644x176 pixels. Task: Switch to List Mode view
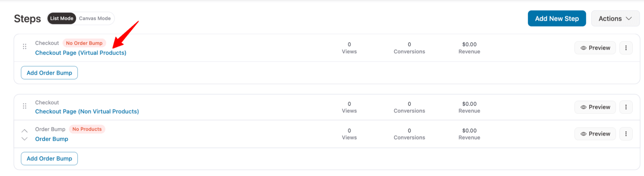[62, 18]
